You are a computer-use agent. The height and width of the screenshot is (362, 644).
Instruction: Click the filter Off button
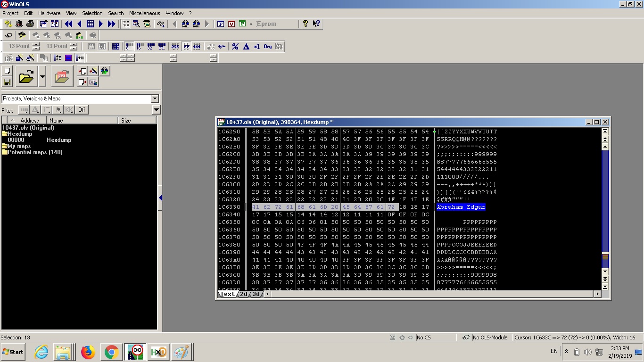point(82,110)
